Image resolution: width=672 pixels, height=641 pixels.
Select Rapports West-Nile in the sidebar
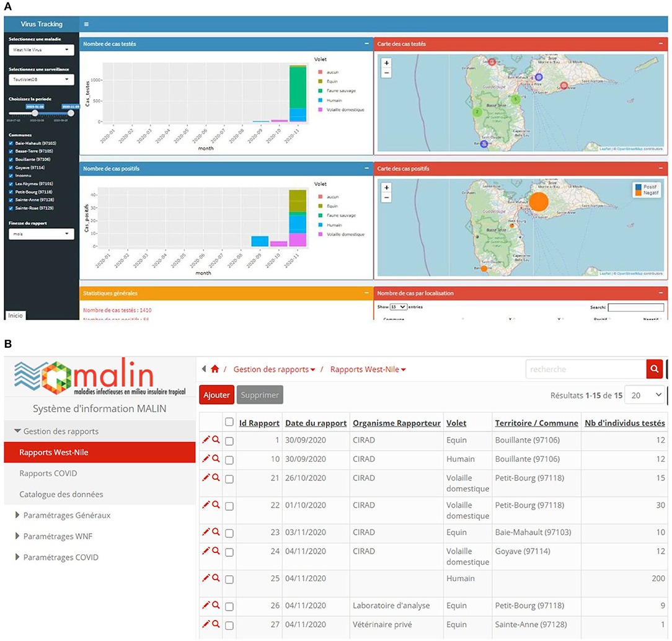pyautogui.click(x=99, y=452)
